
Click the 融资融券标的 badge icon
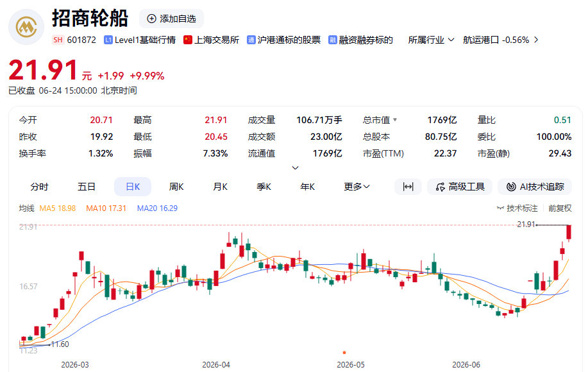coord(333,40)
